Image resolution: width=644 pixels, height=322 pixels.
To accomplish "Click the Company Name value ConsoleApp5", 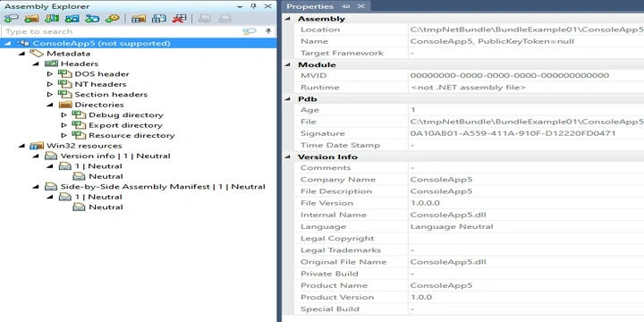I will (442, 180).
